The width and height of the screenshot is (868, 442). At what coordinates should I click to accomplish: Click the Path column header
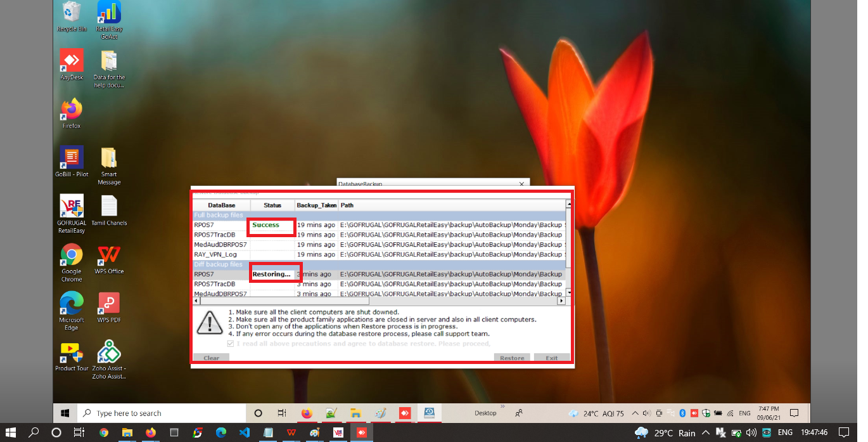point(452,205)
